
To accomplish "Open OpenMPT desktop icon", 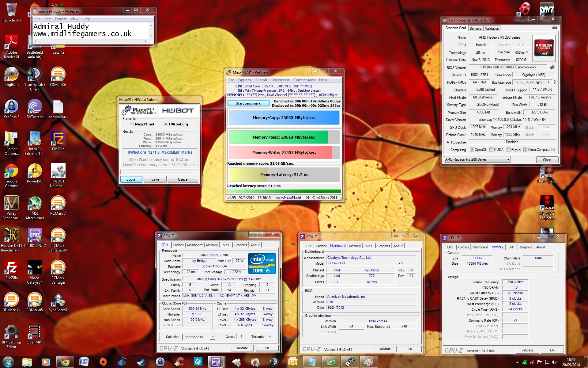I will coord(35,334).
